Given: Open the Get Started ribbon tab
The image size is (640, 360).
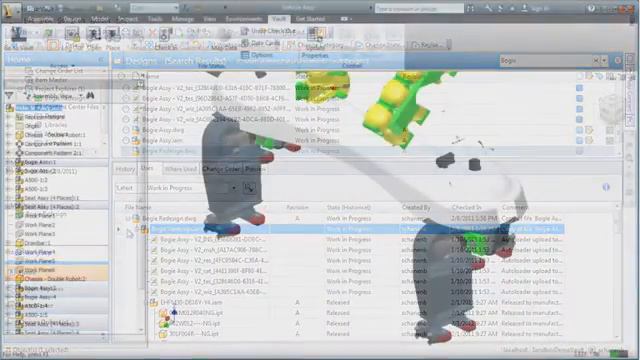Looking at the screenshot, I should [310, 19].
